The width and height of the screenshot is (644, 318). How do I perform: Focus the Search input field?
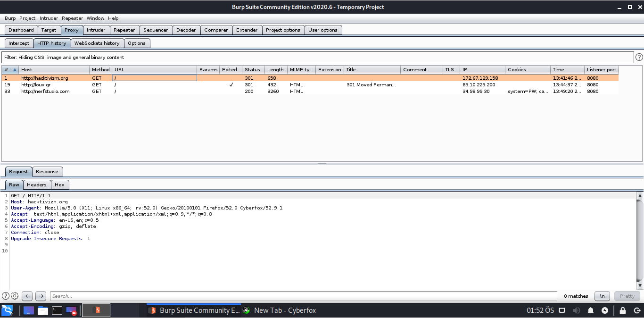click(x=303, y=296)
